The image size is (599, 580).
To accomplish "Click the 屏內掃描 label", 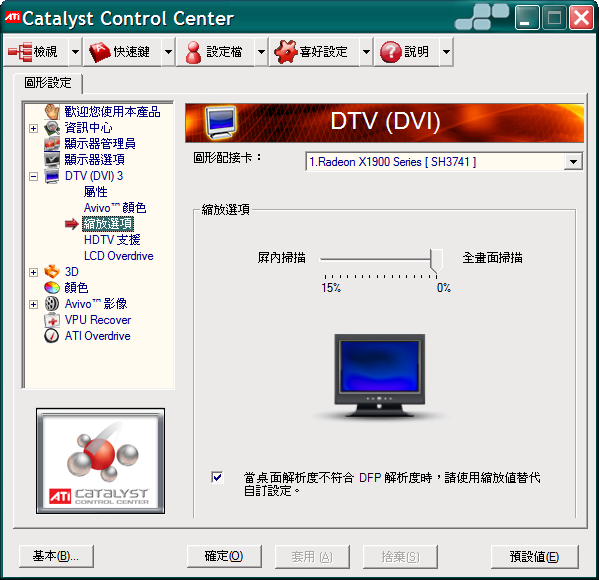I will 282,258.
